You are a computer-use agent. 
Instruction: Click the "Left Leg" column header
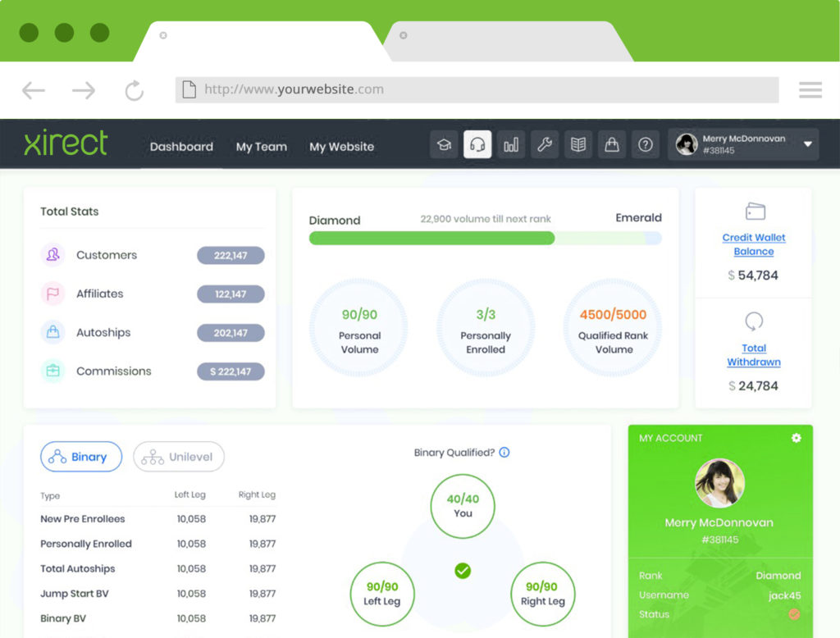[x=190, y=494]
